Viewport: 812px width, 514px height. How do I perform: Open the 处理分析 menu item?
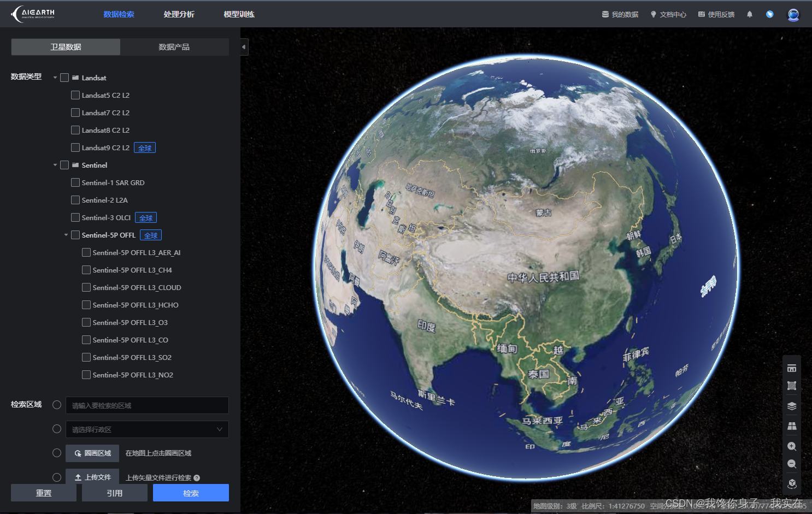click(x=179, y=14)
